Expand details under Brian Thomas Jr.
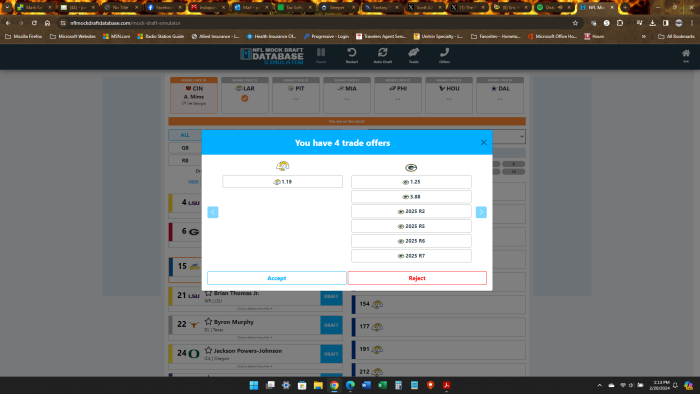700x394 pixels. click(254, 309)
